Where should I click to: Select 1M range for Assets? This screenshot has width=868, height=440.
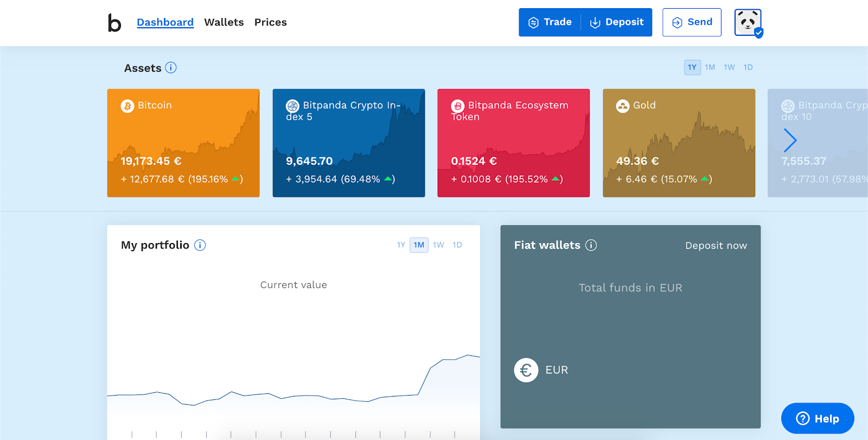(x=710, y=67)
